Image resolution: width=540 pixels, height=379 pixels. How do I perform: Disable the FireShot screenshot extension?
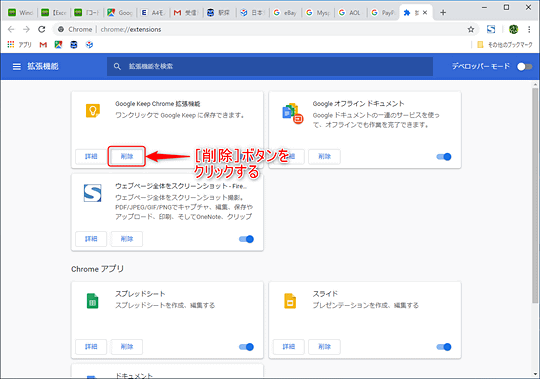tap(246, 239)
